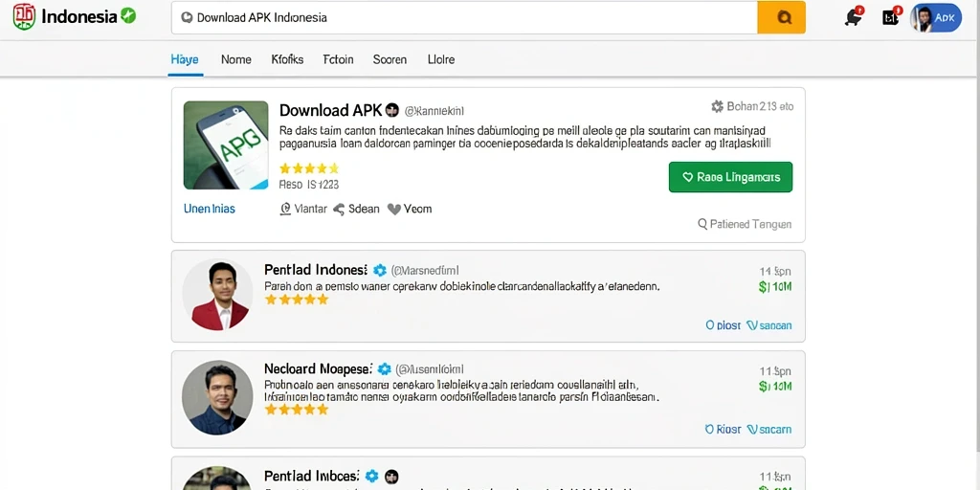Open the notifications bell icon
This screenshot has height=490, width=980.
pos(854,17)
